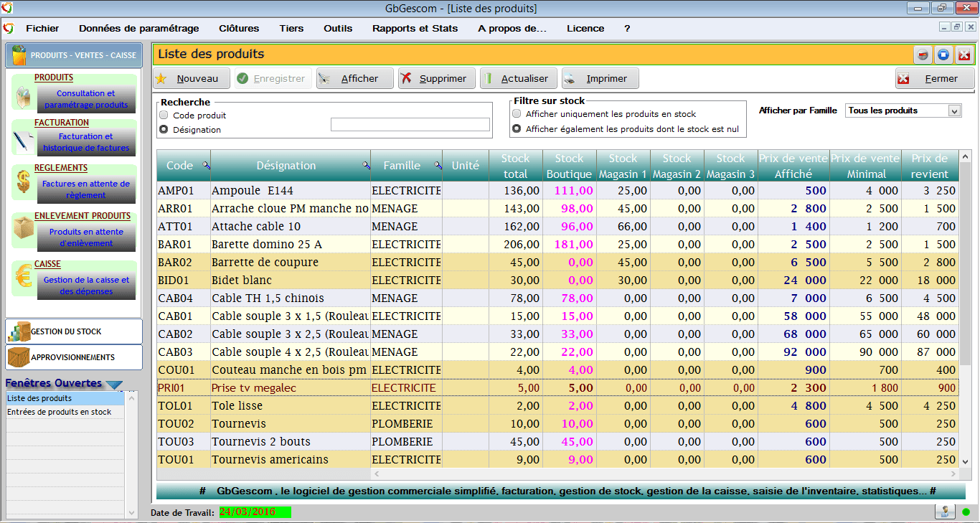Expand the Approvisionnements section
The image size is (980, 523).
74,357
